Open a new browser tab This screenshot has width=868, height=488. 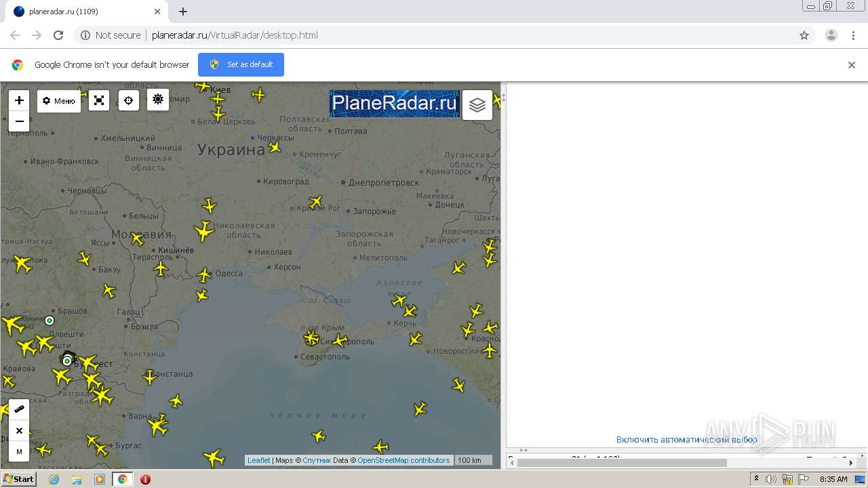coord(183,12)
